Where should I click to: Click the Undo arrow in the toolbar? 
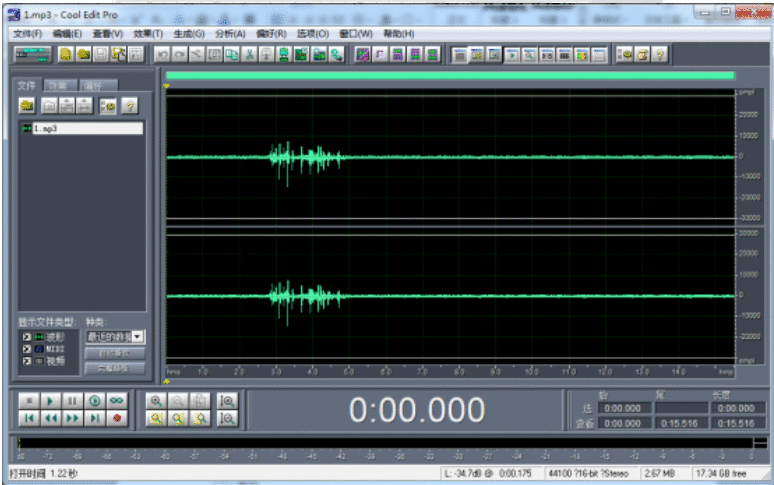click(163, 54)
